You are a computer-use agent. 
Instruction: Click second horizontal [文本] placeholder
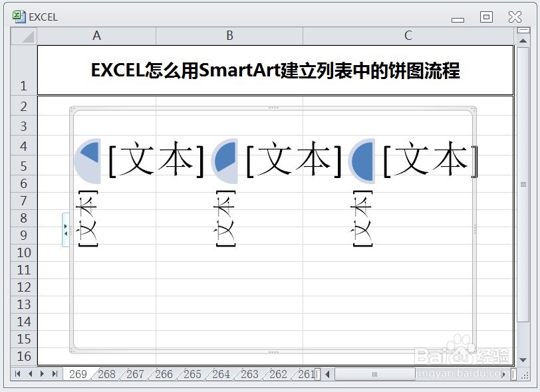(x=294, y=159)
